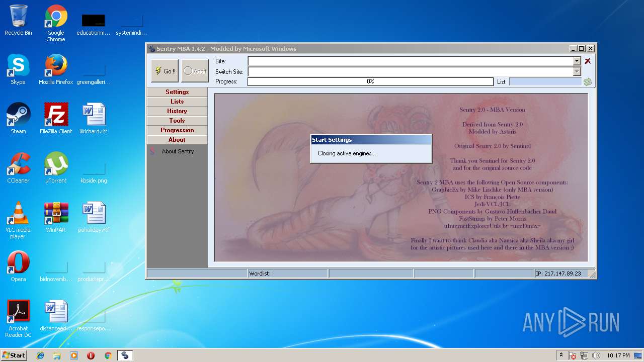The width and height of the screenshot is (644, 362).
Task: Click the Abort button
Action: point(194,71)
